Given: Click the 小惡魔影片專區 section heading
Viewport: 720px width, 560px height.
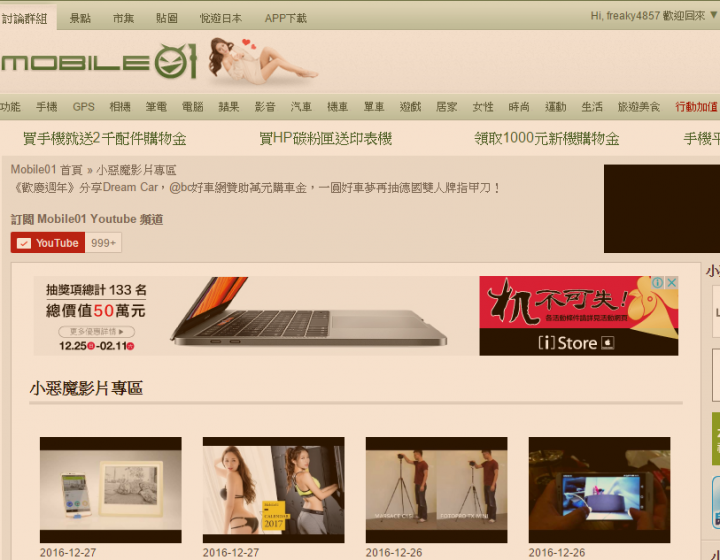Looking at the screenshot, I should coord(86,388).
